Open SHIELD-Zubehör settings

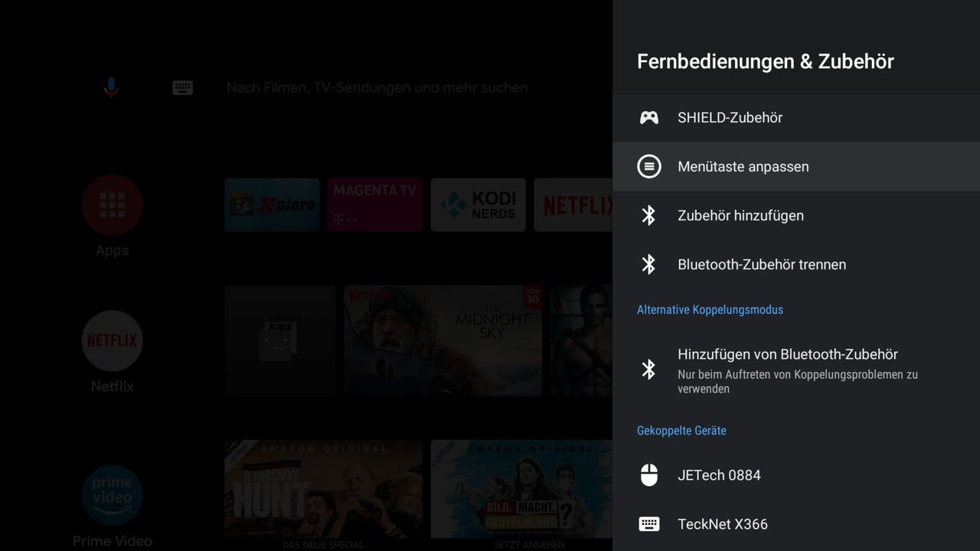pyautogui.click(x=796, y=118)
